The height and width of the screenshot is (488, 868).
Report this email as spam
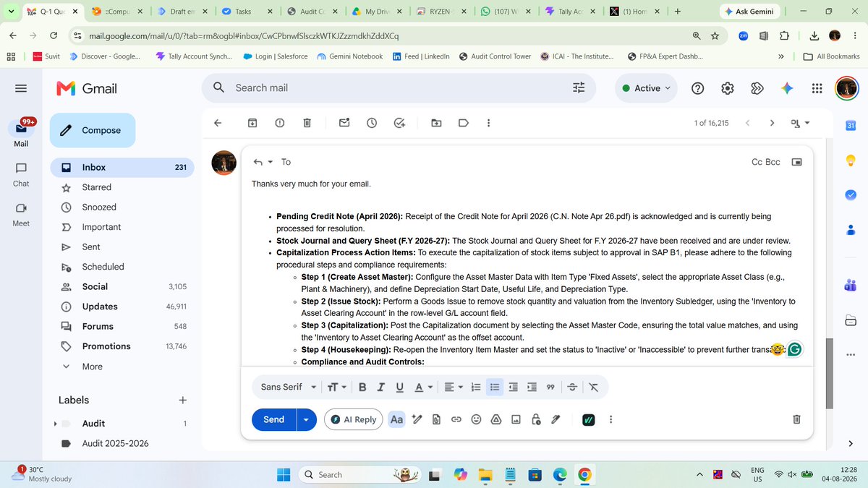tap(279, 123)
